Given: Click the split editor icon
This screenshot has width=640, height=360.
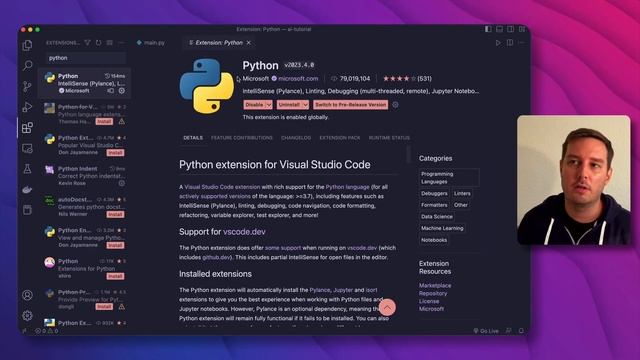Looking at the screenshot, I should point(510,42).
